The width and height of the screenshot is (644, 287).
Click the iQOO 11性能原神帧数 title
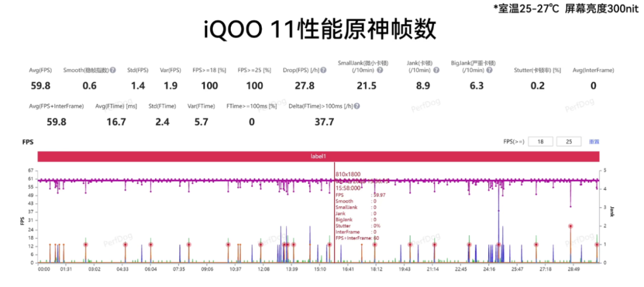click(x=320, y=30)
